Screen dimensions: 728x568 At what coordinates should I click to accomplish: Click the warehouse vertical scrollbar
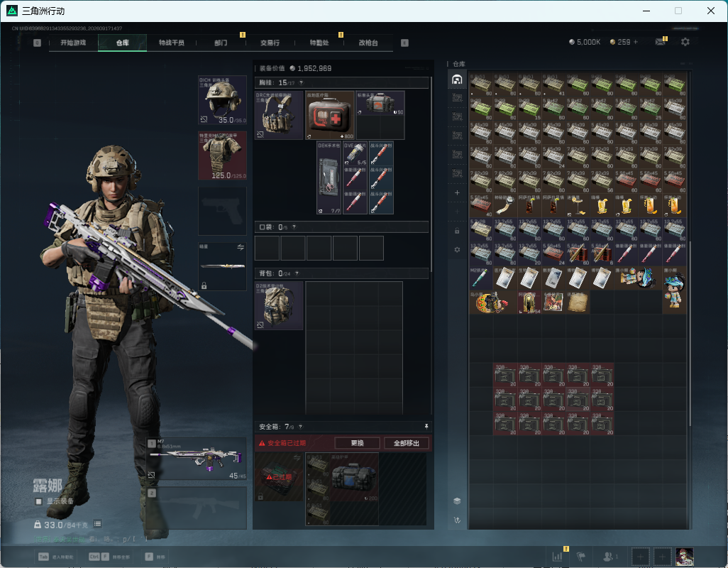[690, 332]
